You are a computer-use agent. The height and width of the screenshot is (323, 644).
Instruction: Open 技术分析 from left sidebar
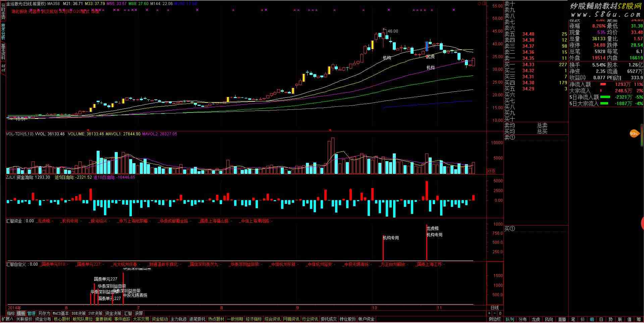pyautogui.click(x=3, y=31)
